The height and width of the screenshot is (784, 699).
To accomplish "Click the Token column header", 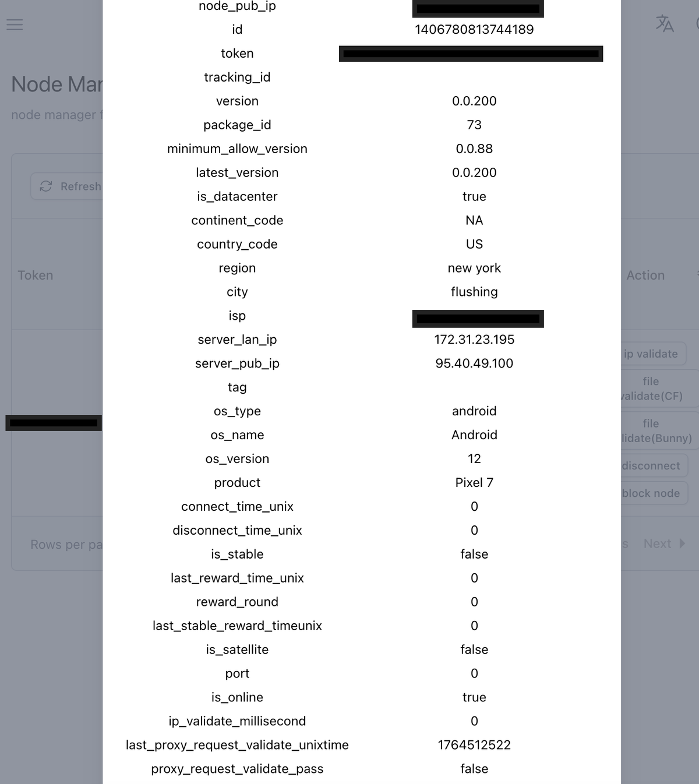I will (36, 275).
